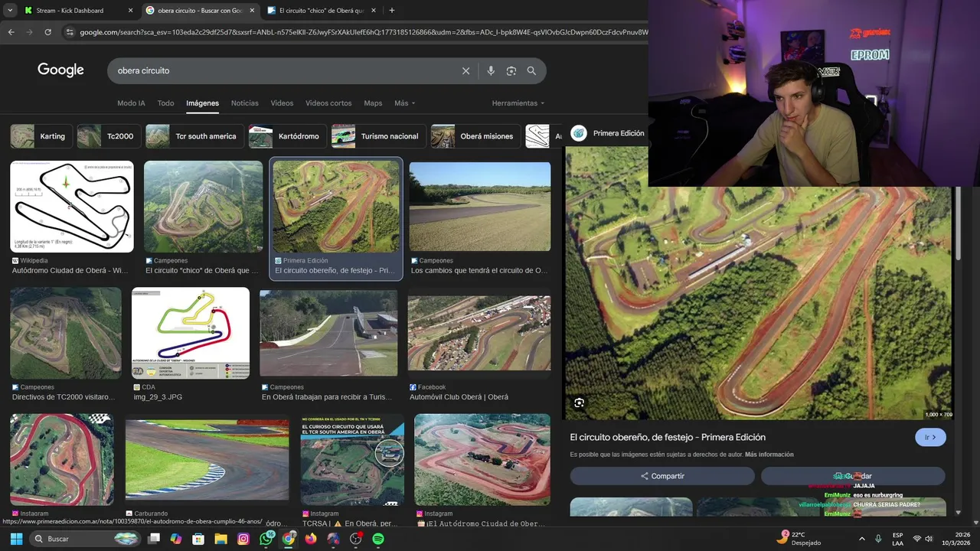The image size is (980, 551).
Task: Switch to the Modo IA tab
Action: (x=131, y=103)
